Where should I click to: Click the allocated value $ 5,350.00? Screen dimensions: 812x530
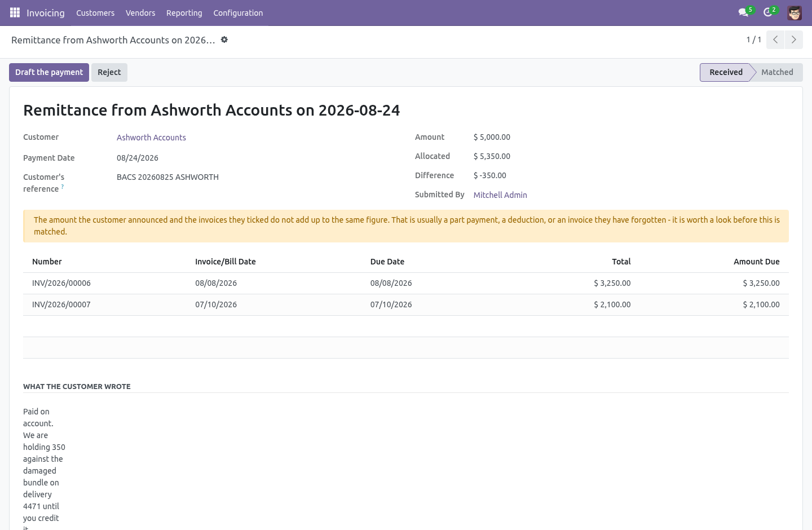(492, 156)
